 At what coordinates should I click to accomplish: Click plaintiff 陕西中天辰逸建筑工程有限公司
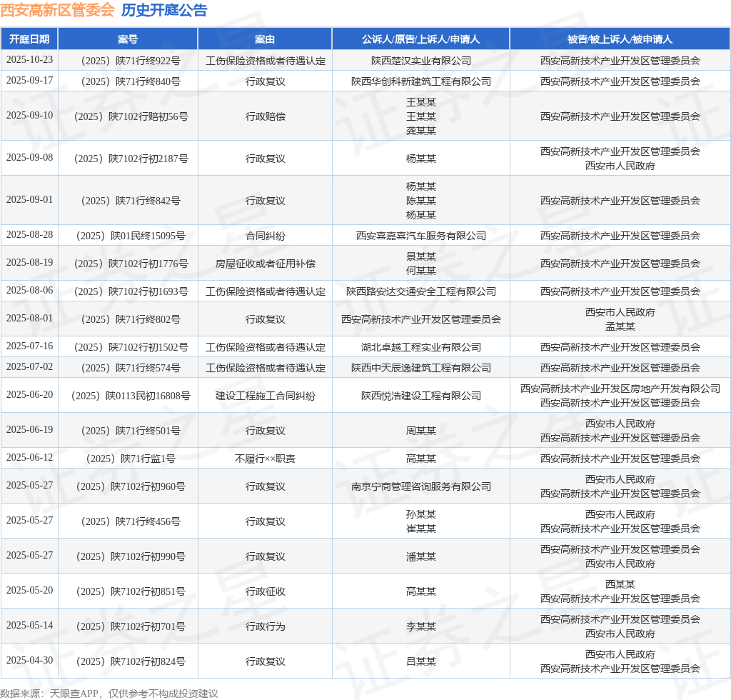click(421, 368)
